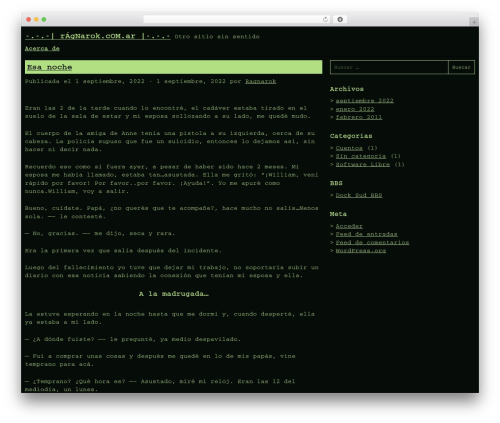The height and width of the screenshot is (423, 500).
Task: Visit the Dock Sud BBS link
Action: click(359, 195)
